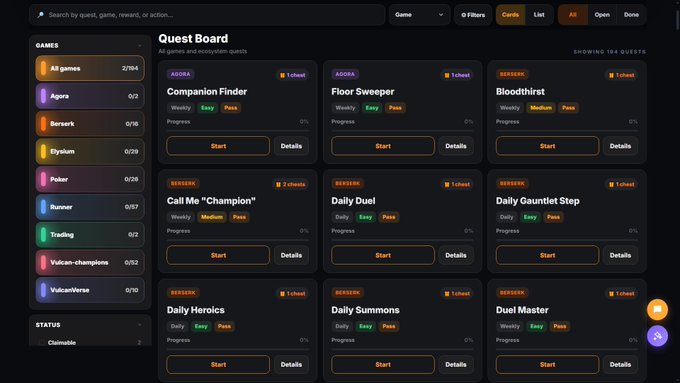Click Weekly tag on Companion Finder card

(x=180, y=108)
